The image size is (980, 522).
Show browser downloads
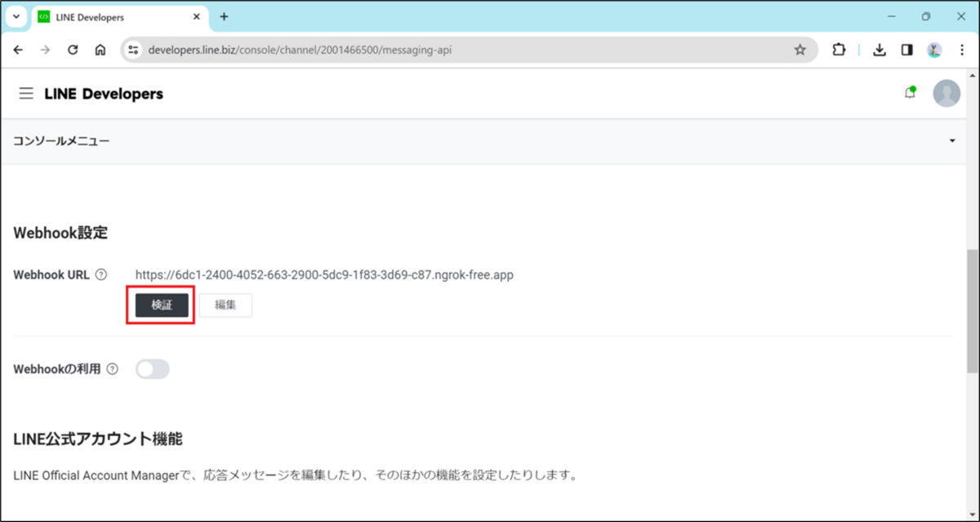[880, 50]
